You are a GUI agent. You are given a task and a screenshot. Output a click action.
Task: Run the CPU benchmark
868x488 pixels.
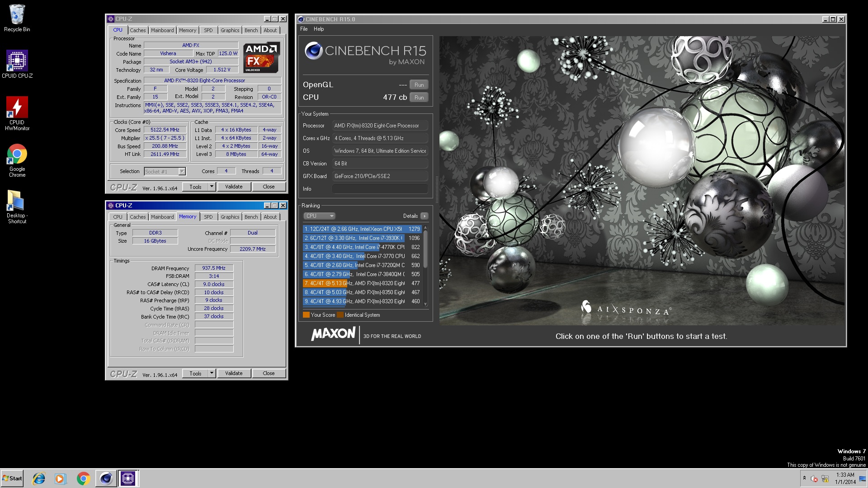419,98
